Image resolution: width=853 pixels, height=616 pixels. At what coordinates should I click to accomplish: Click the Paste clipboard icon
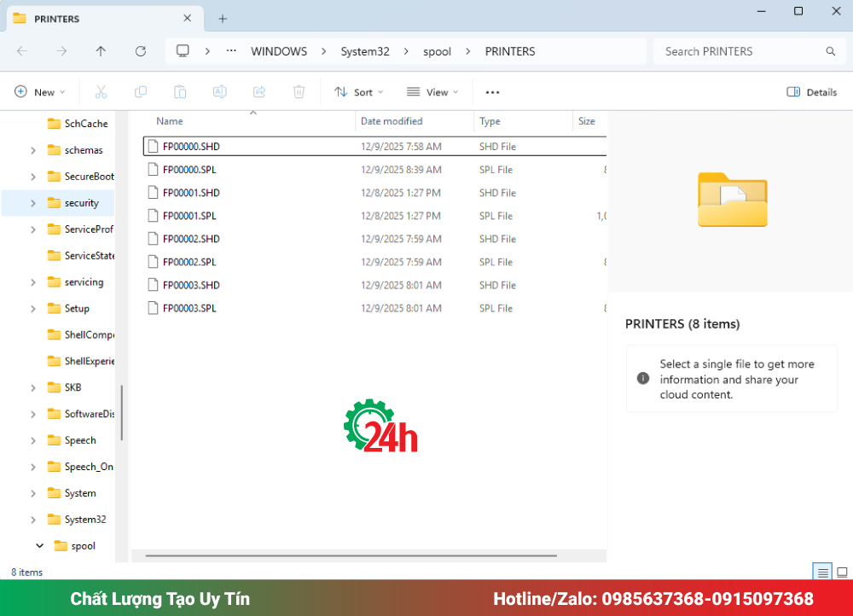[x=180, y=92]
